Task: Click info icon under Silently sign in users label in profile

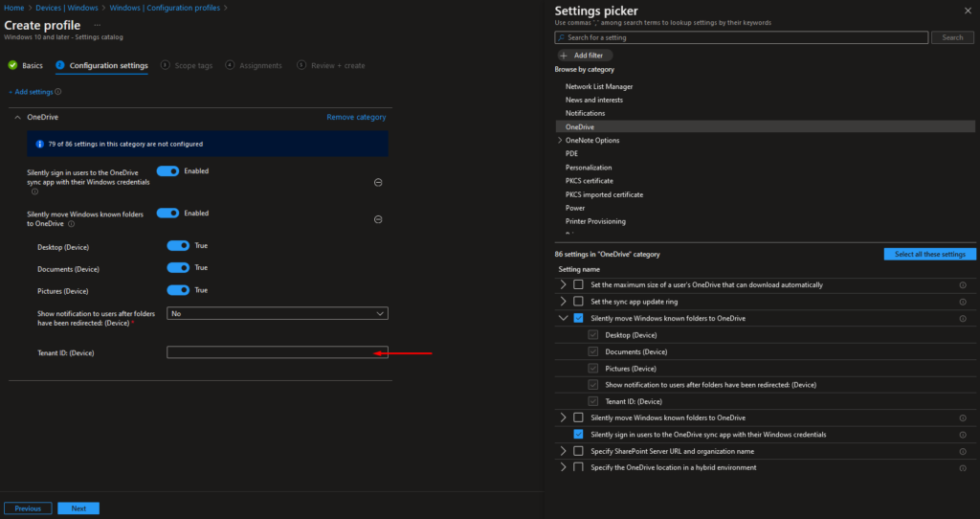Action: click(x=34, y=192)
